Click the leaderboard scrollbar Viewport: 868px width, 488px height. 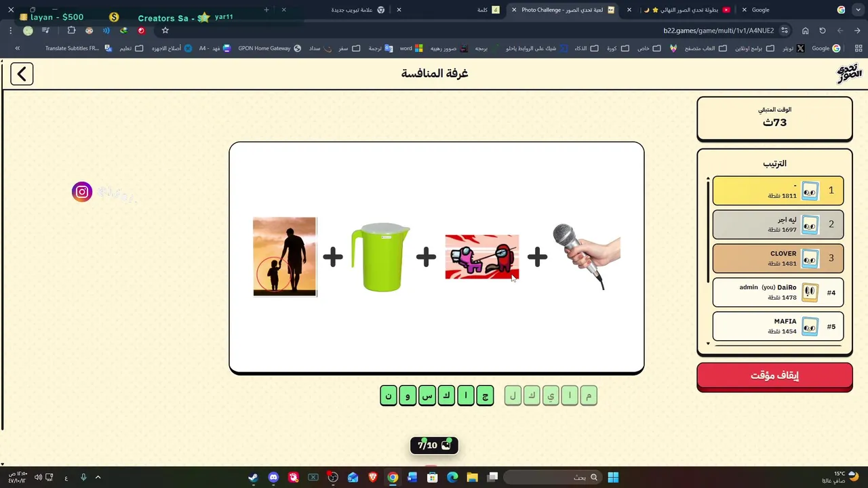[708, 230]
